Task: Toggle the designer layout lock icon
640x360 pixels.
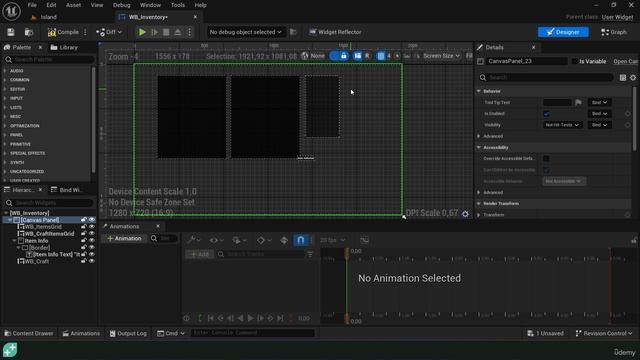Action: pyautogui.click(x=344, y=56)
